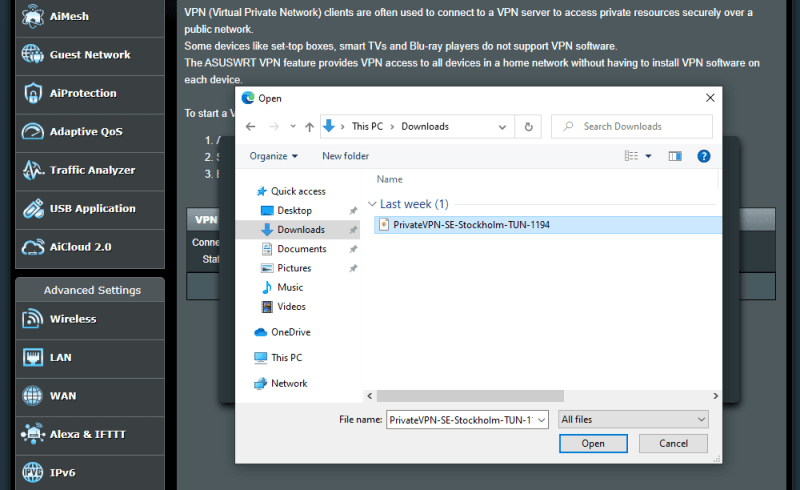Refresh the Downloads folder listing
800x490 pixels.
pyautogui.click(x=529, y=127)
